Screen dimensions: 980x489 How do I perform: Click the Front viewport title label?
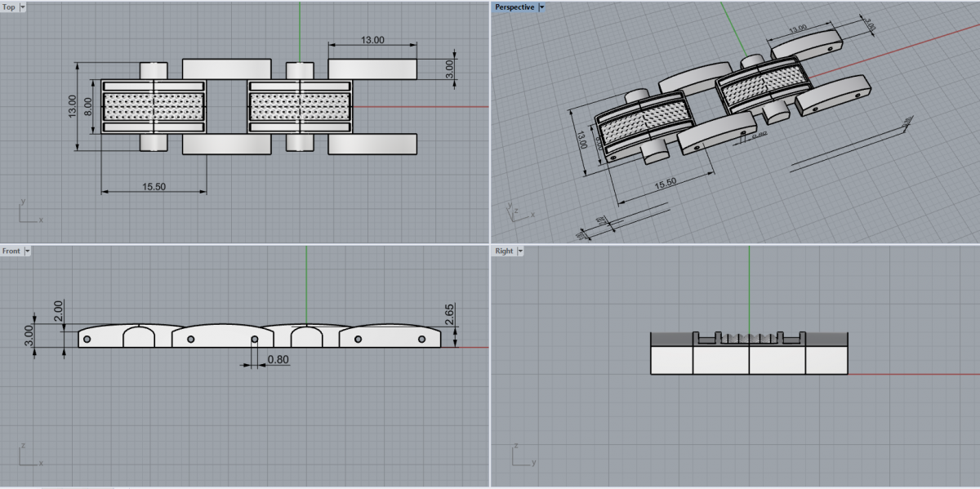[11, 251]
